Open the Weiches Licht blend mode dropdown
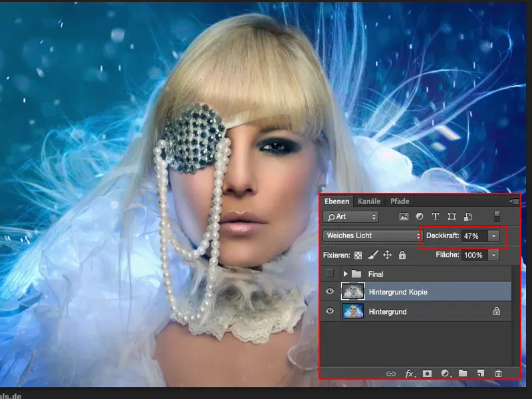 pyautogui.click(x=372, y=235)
